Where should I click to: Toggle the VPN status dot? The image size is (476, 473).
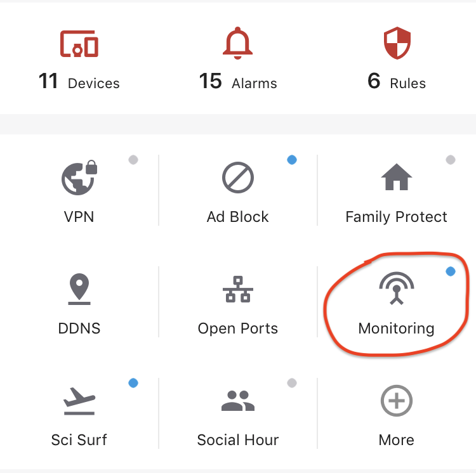click(x=133, y=160)
